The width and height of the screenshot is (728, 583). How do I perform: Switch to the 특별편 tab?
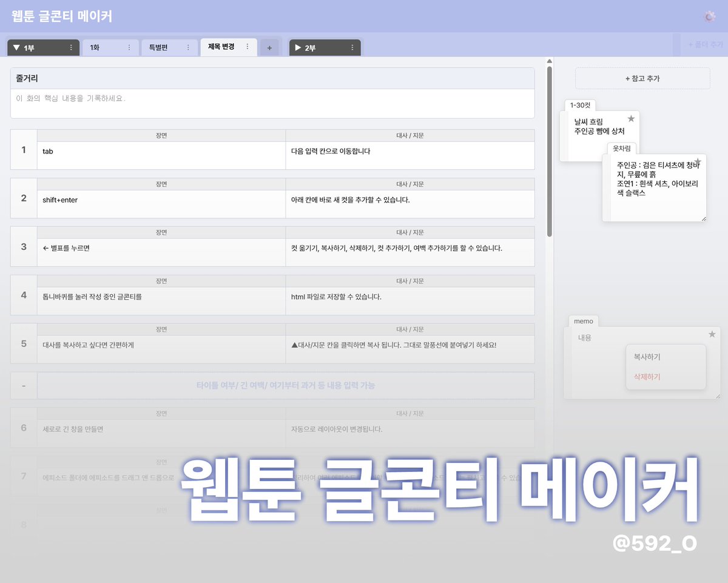click(169, 47)
